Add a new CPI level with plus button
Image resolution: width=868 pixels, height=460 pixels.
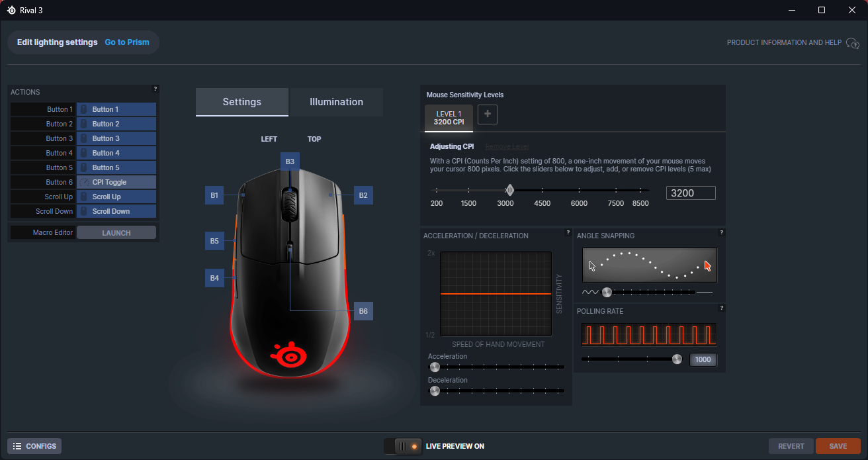[488, 115]
